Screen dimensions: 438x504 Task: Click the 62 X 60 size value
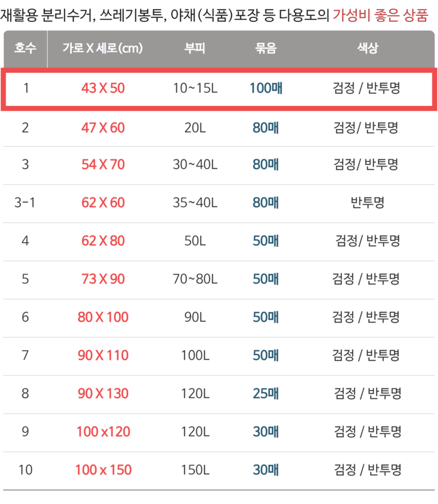tap(103, 203)
